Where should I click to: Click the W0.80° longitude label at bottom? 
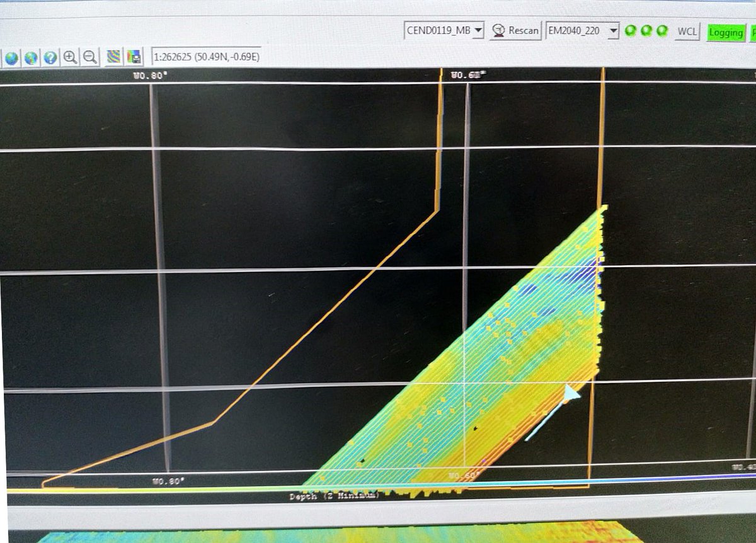click(x=168, y=481)
